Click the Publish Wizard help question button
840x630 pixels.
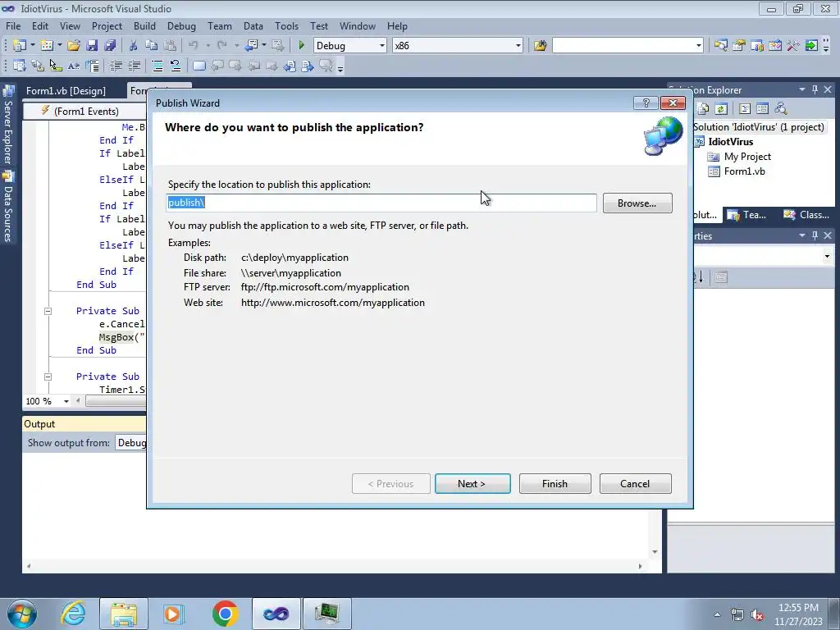(x=646, y=103)
